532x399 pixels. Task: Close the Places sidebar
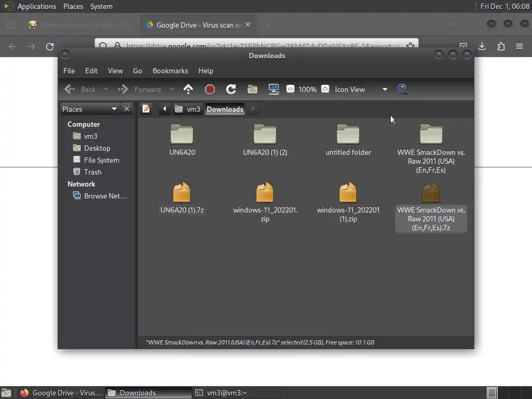pyautogui.click(x=127, y=109)
